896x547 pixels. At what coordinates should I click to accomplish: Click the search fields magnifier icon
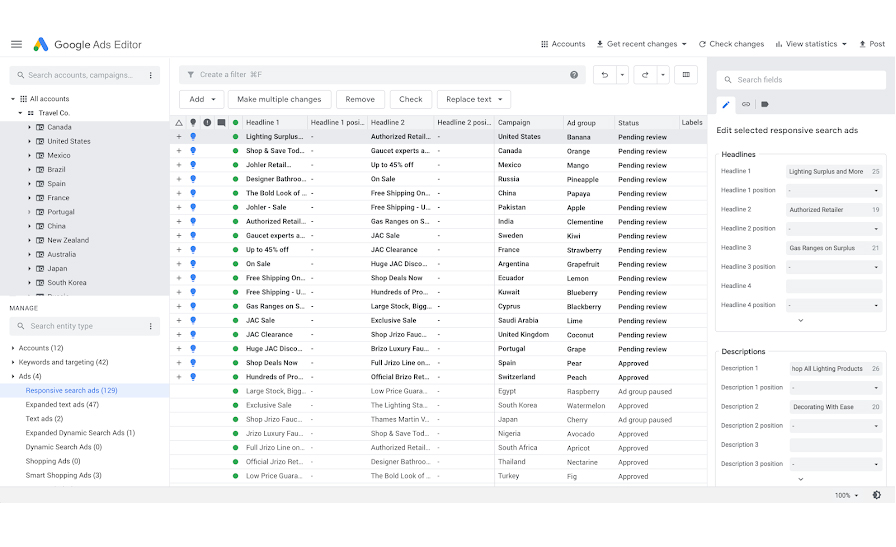(x=727, y=80)
